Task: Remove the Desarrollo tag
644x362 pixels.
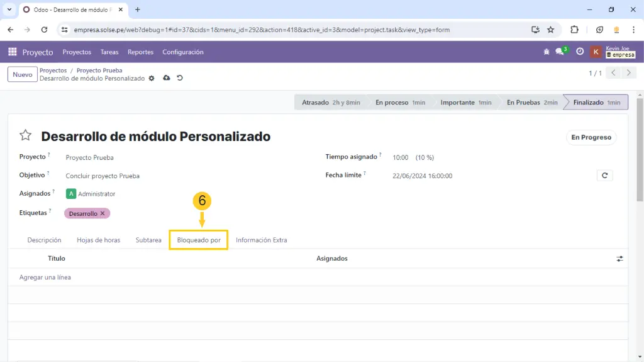Action: (103, 213)
